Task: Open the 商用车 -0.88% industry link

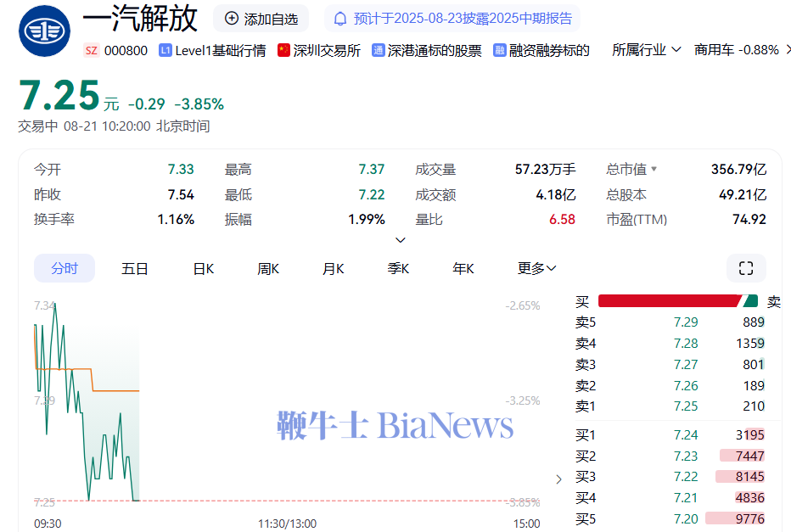Action: (x=736, y=50)
